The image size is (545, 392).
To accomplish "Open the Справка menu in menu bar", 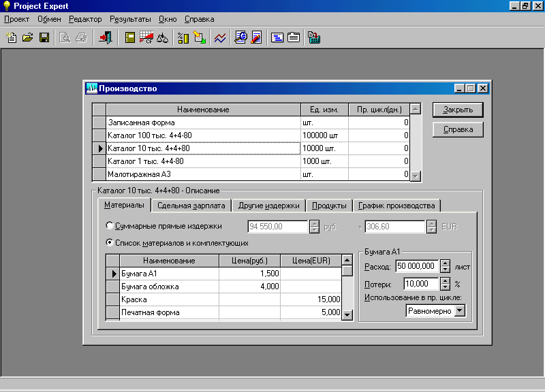I will click(x=199, y=19).
